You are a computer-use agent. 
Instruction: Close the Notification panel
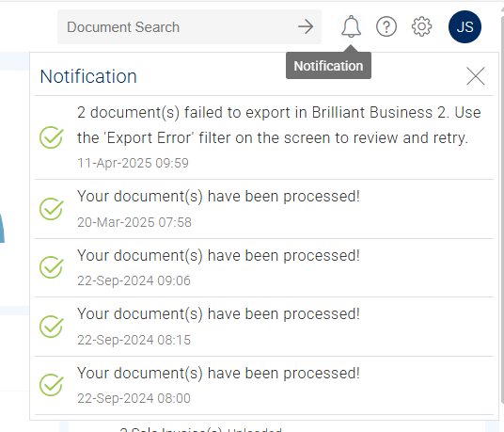476,76
